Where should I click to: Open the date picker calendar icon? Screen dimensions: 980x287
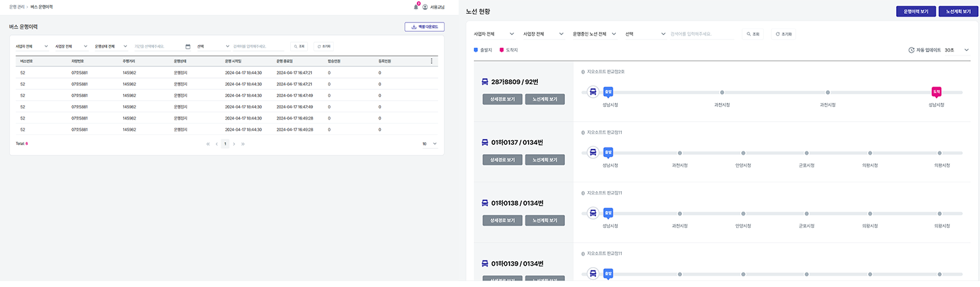pos(188,46)
